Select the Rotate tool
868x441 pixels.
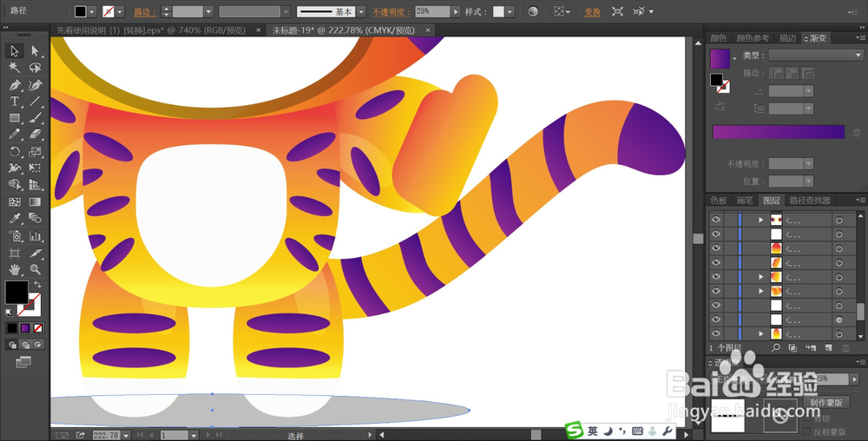[15, 152]
